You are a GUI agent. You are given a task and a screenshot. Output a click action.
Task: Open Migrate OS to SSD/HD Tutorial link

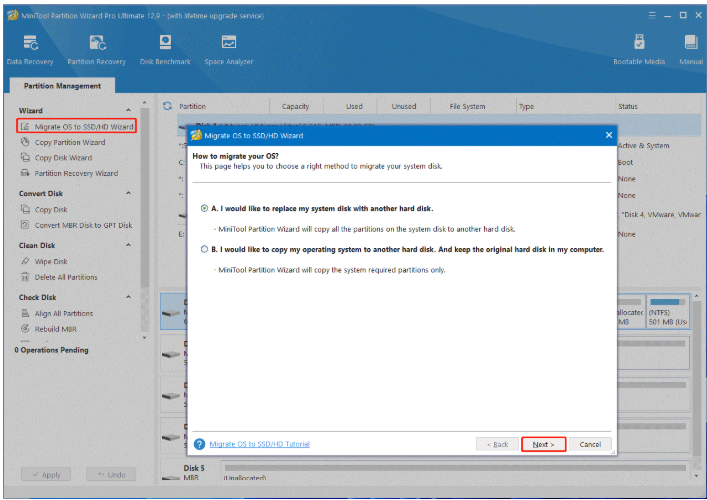click(260, 444)
